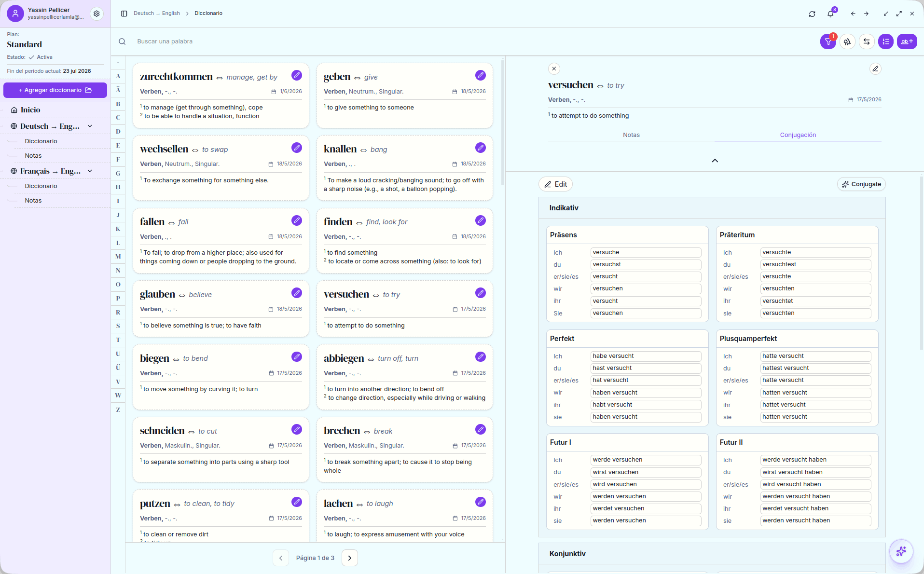
Task: Open Diccionario under Deutsch
Action: (x=41, y=141)
